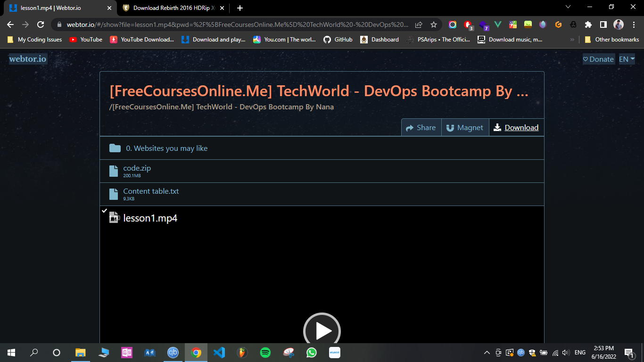Go back to previous page
The height and width of the screenshot is (362, 644).
point(10,25)
